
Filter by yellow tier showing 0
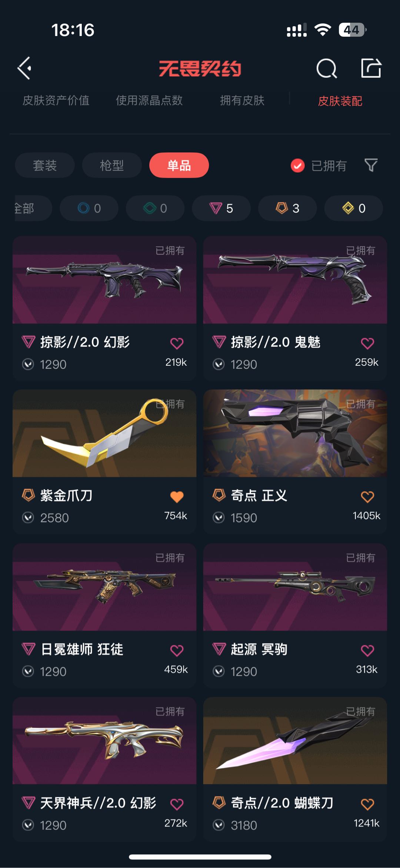click(x=353, y=208)
